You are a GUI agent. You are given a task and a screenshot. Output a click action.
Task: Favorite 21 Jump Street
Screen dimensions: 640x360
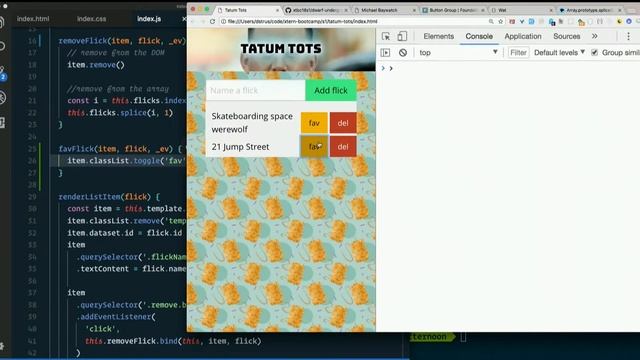(314, 147)
